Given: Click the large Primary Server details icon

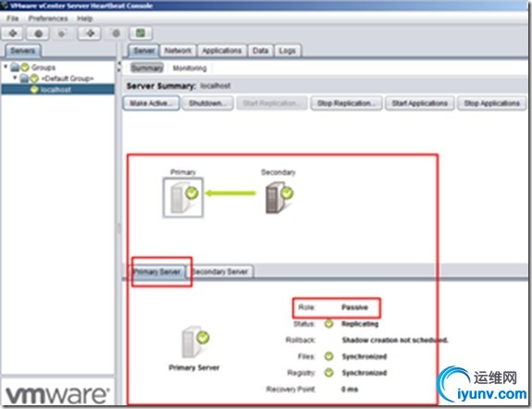Looking at the screenshot, I should (x=196, y=342).
